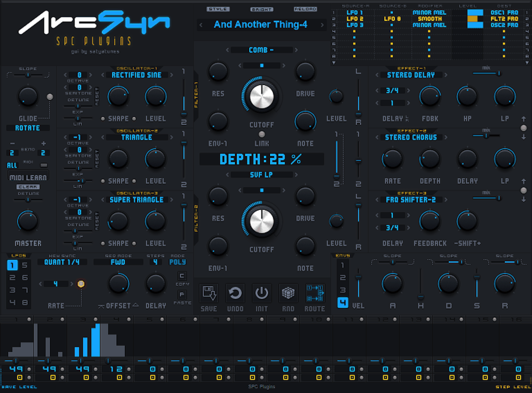
Task: Switch voice mode to POLY
Action: tap(177, 262)
